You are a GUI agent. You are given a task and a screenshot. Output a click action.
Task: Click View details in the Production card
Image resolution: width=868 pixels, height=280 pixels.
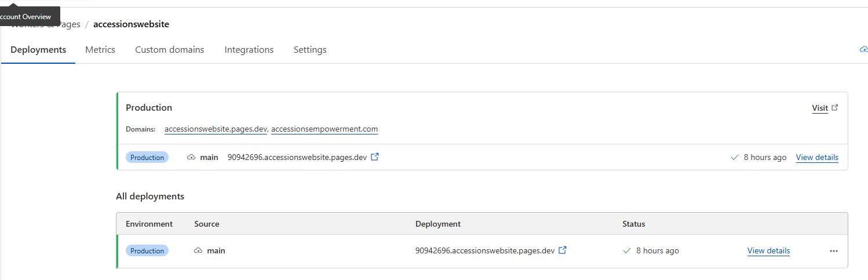tap(817, 158)
